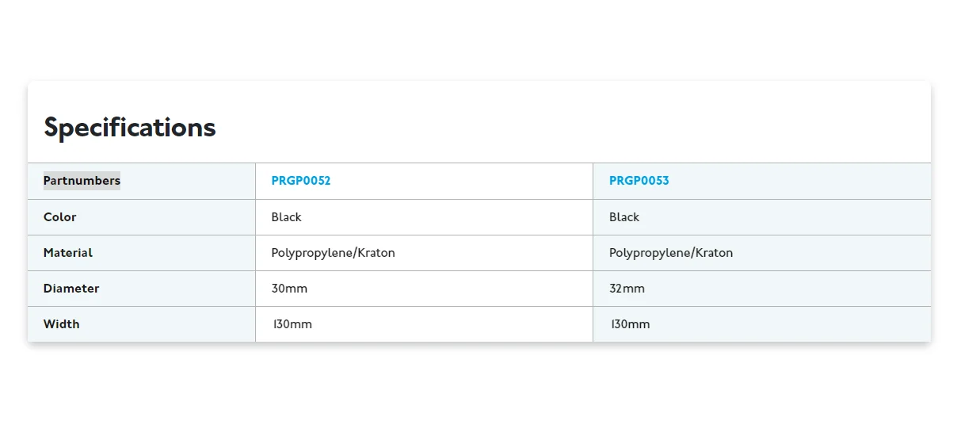The width and height of the screenshot is (980, 421).
Task: Click the Material row label
Action: 68,253
